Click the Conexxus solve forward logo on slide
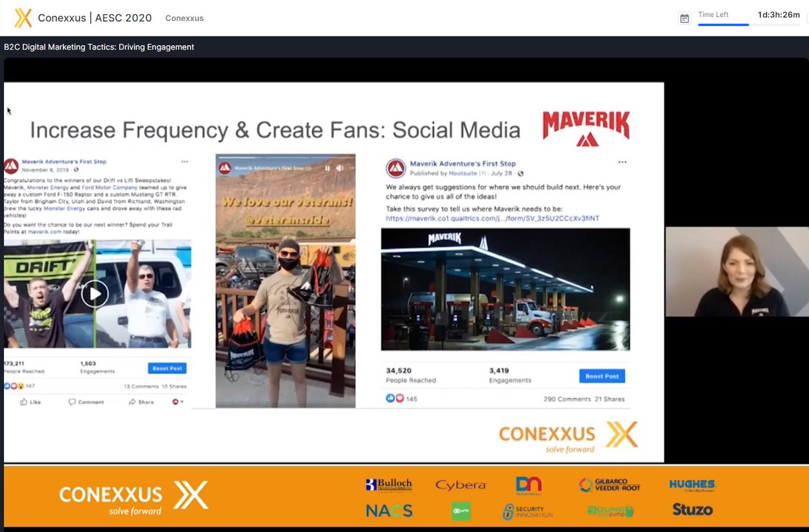 (568, 437)
